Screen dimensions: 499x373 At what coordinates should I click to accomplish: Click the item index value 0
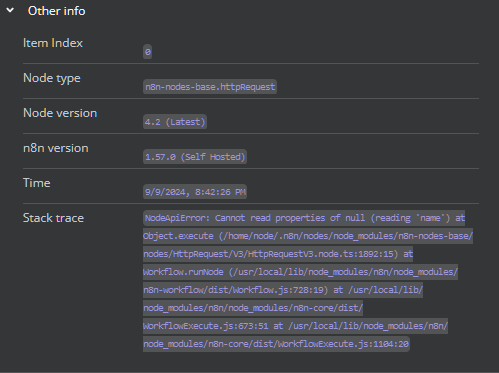tap(147, 52)
